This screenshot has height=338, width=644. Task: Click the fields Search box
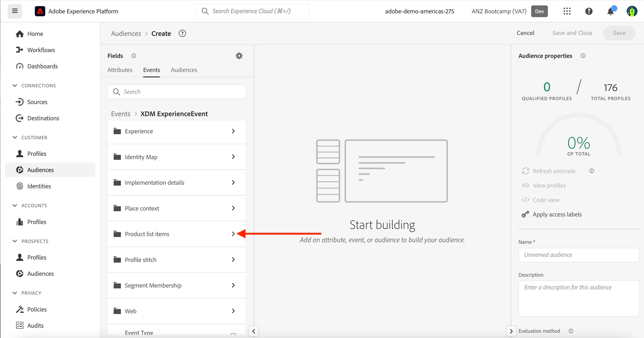tap(177, 92)
